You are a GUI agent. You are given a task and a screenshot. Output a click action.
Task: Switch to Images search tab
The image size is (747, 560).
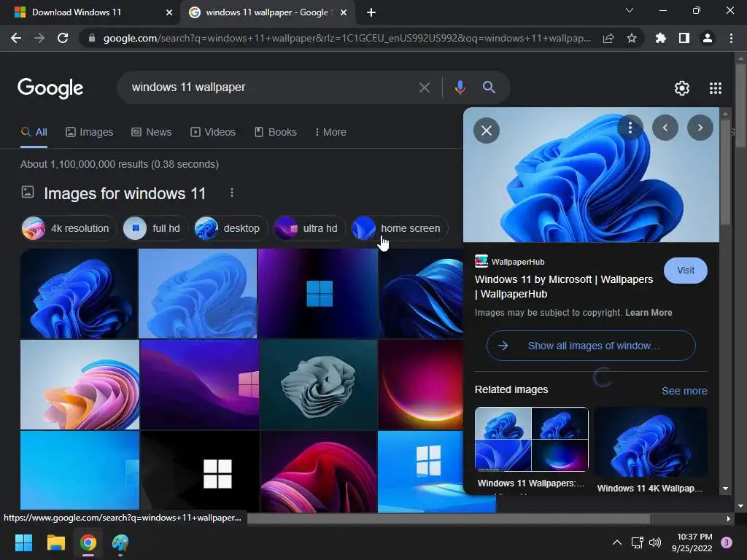pyautogui.click(x=90, y=132)
